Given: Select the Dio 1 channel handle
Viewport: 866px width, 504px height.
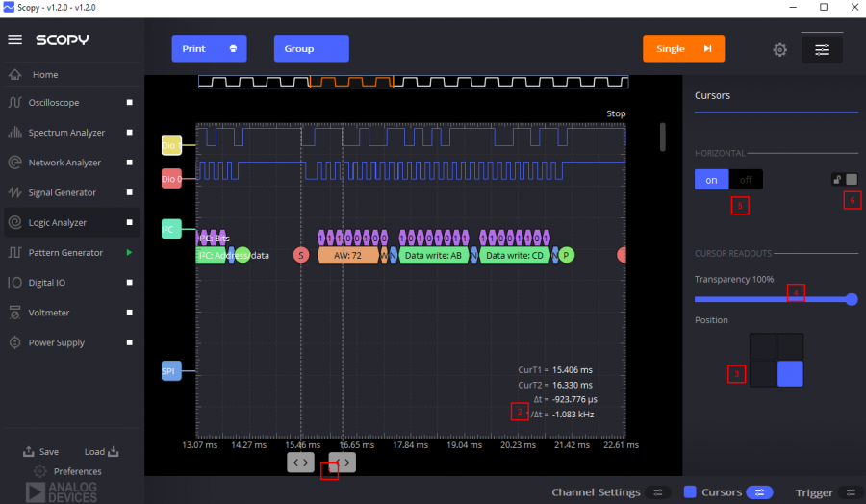Looking at the screenshot, I should 171,145.
